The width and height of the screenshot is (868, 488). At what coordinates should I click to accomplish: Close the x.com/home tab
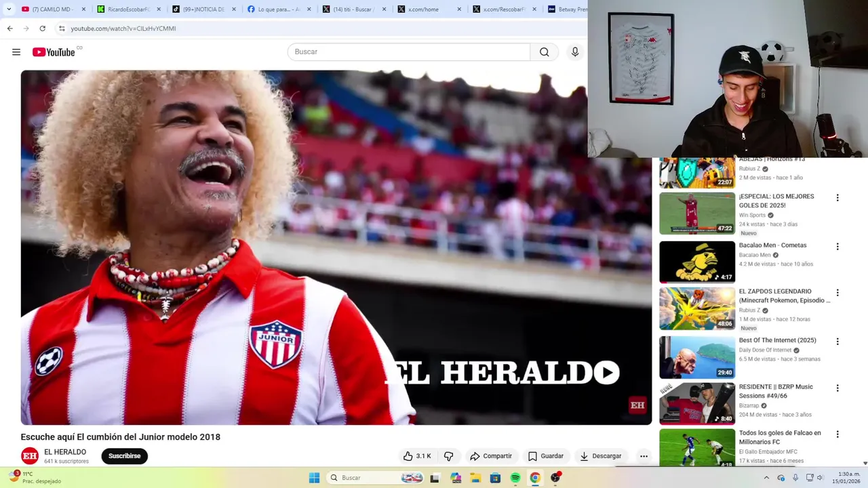click(x=459, y=9)
